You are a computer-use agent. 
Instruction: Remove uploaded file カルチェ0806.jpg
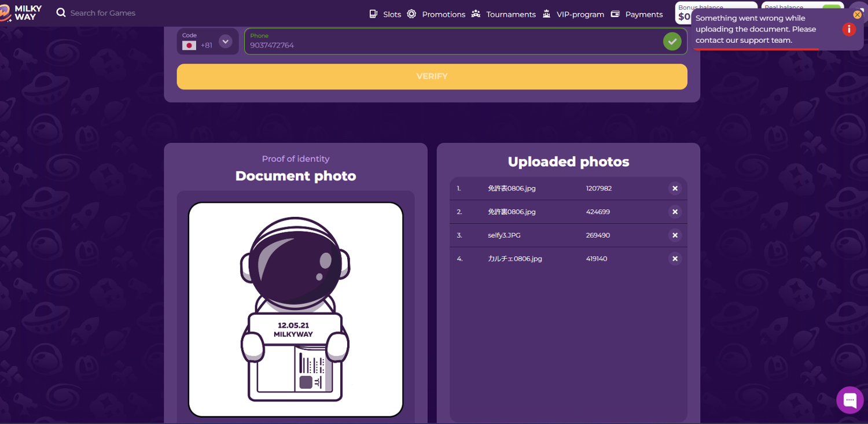tap(675, 259)
